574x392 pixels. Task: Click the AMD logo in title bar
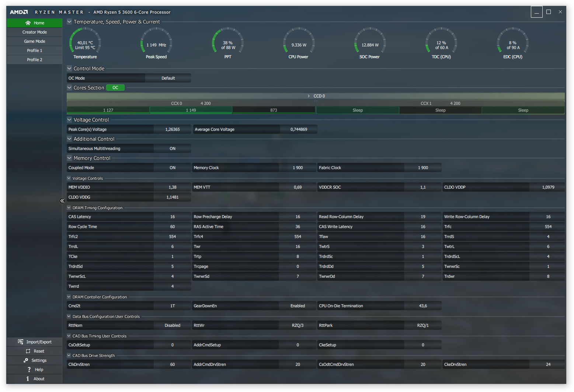19,12
